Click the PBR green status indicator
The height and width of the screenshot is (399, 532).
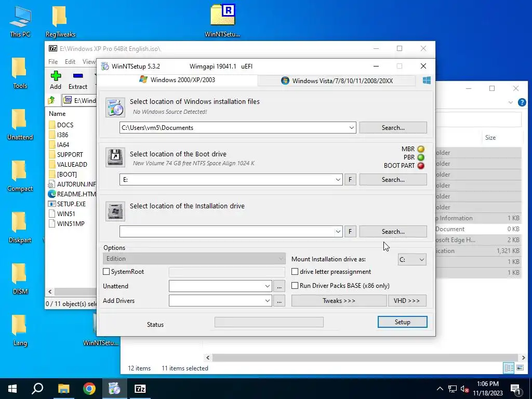tap(421, 157)
